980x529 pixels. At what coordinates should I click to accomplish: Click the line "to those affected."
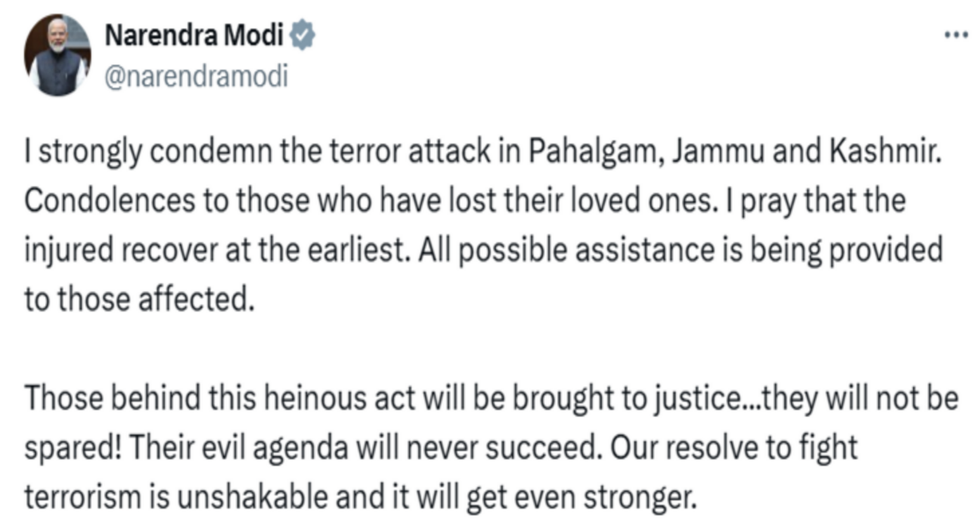136,299
